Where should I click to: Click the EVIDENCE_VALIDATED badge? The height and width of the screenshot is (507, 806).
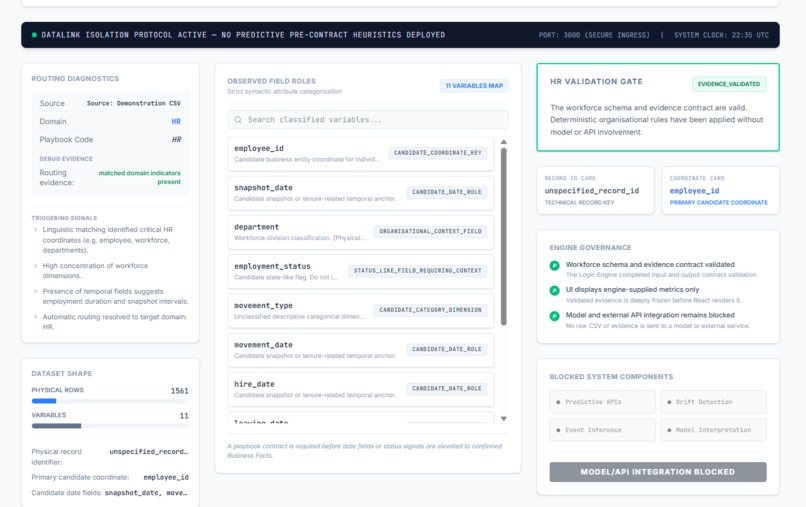click(728, 84)
